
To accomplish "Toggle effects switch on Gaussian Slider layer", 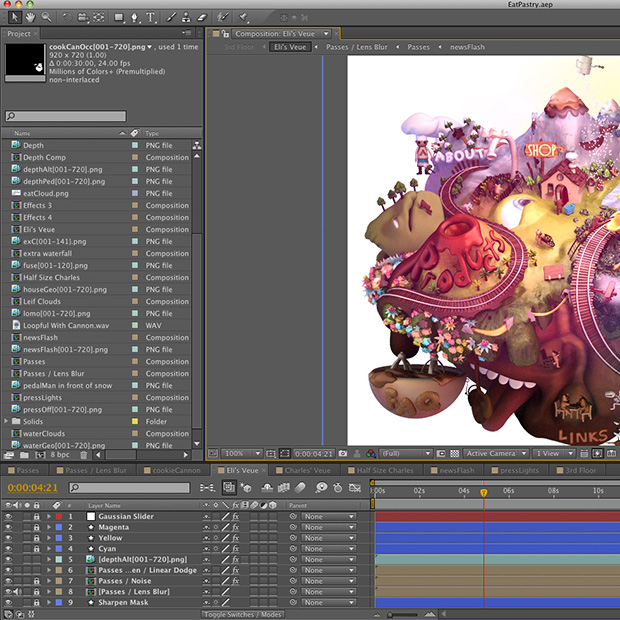I will click(236, 516).
